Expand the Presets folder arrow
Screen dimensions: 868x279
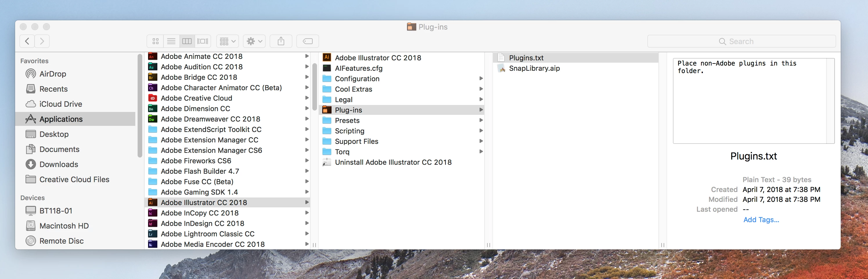click(481, 120)
